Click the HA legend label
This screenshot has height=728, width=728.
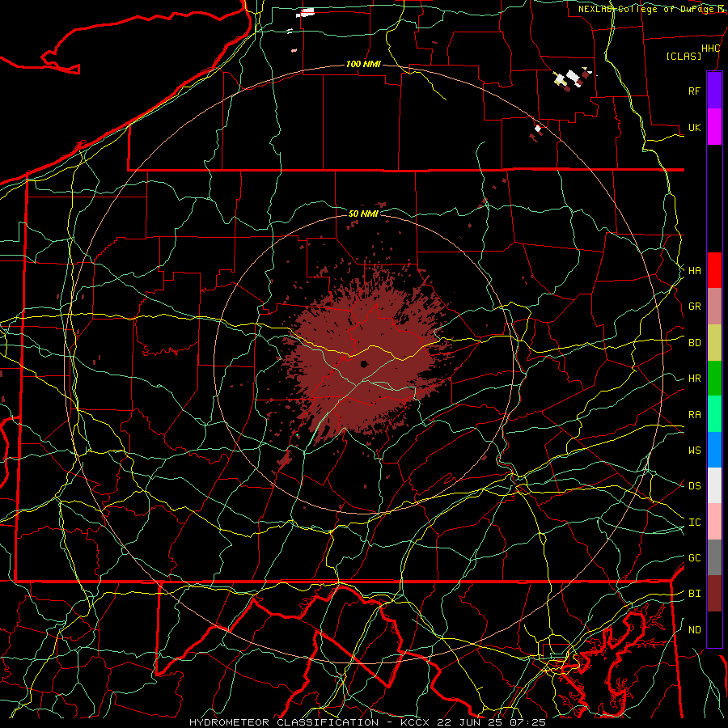point(694,271)
